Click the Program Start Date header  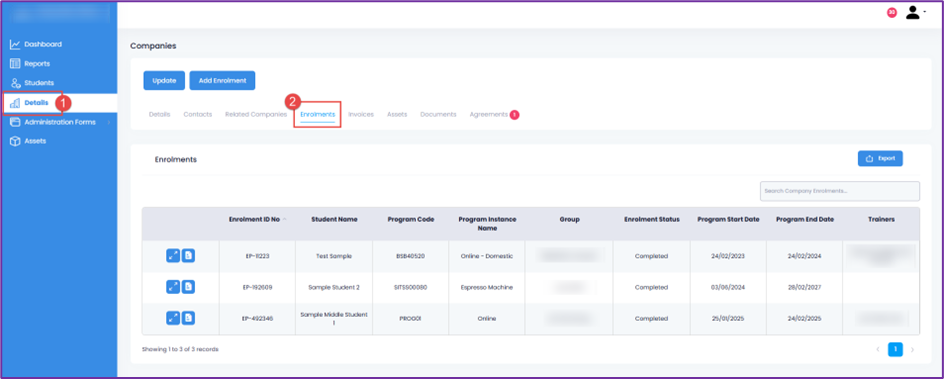pos(728,220)
